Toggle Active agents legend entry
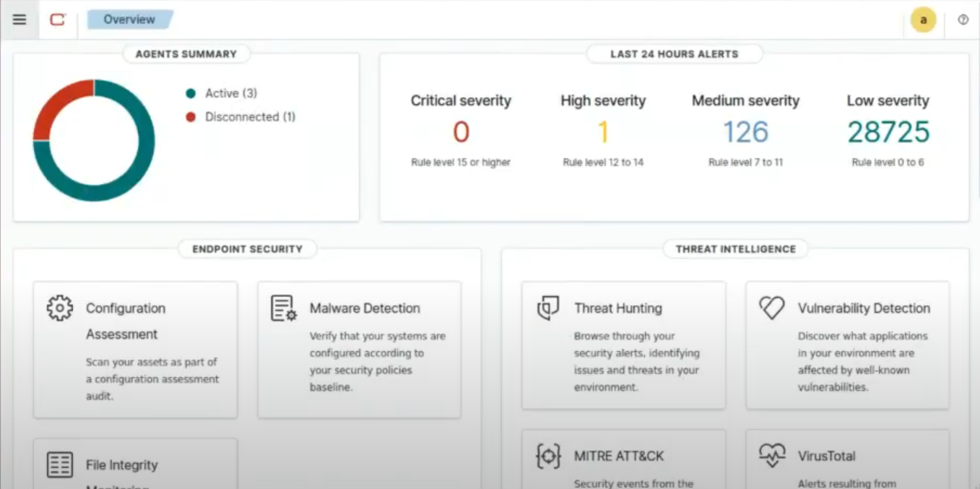 (230, 93)
